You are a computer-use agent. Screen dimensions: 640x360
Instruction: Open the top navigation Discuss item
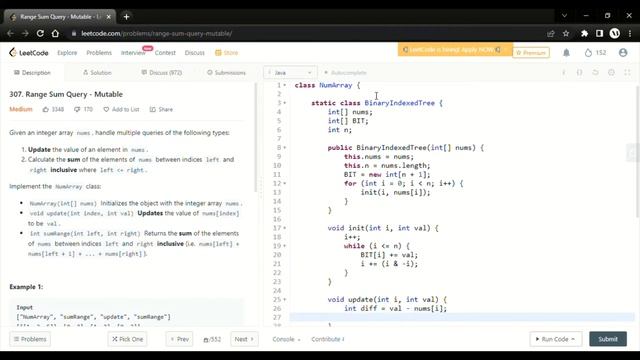[x=194, y=53]
